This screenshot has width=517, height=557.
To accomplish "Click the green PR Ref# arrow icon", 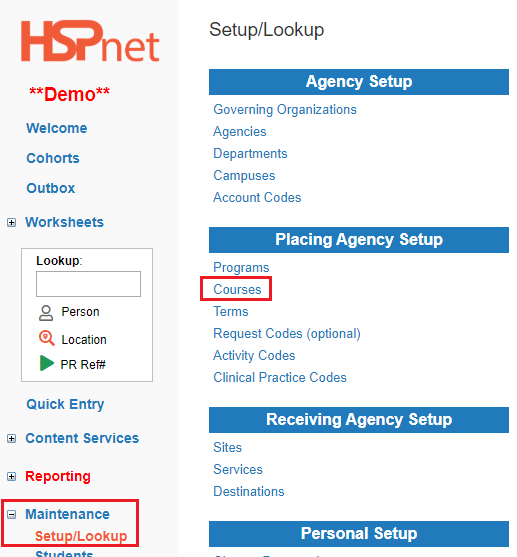I will pyautogui.click(x=47, y=363).
